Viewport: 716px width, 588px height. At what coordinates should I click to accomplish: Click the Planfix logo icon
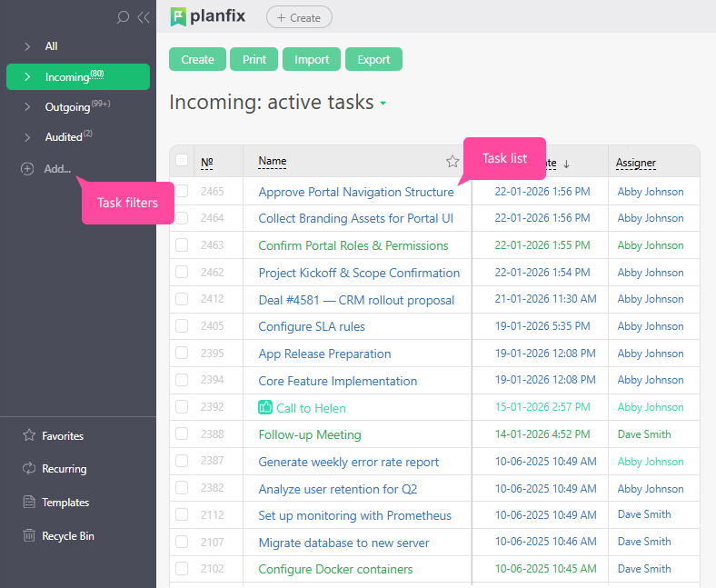[x=178, y=16]
